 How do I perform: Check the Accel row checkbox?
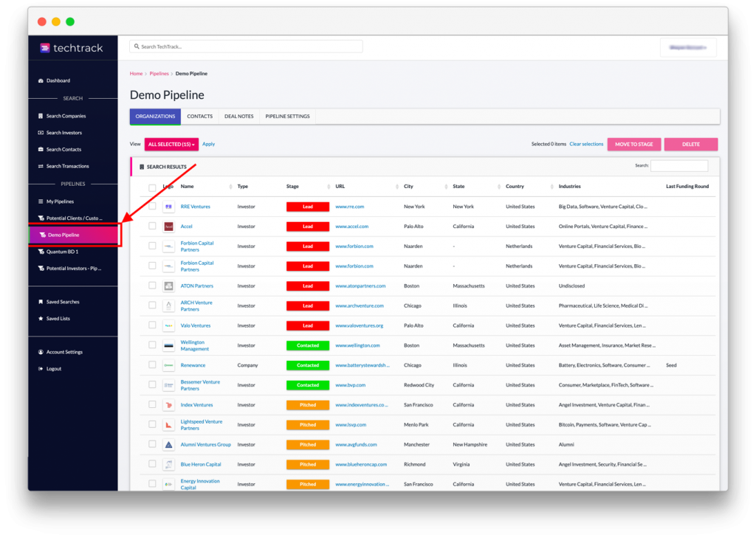tap(152, 226)
